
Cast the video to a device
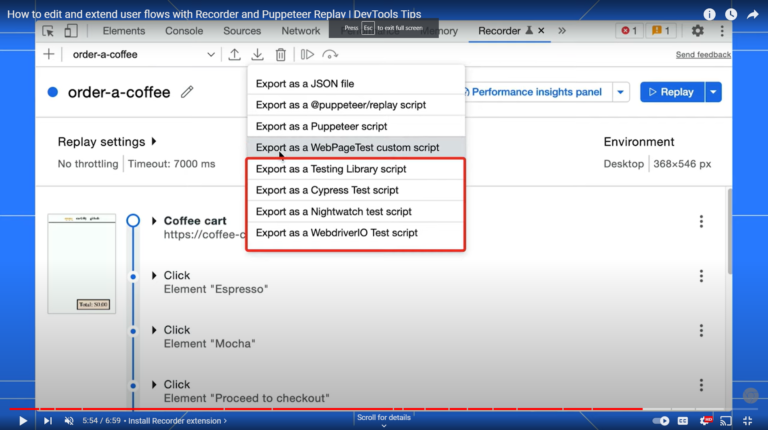point(726,421)
